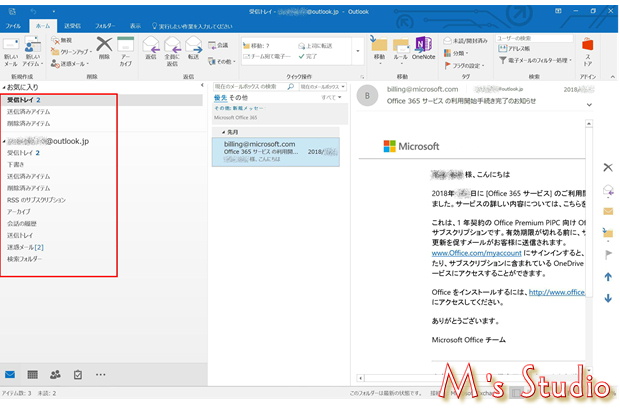Open the 分類 categorize dropdown
The image size is (620, 413).
(456, 53)
